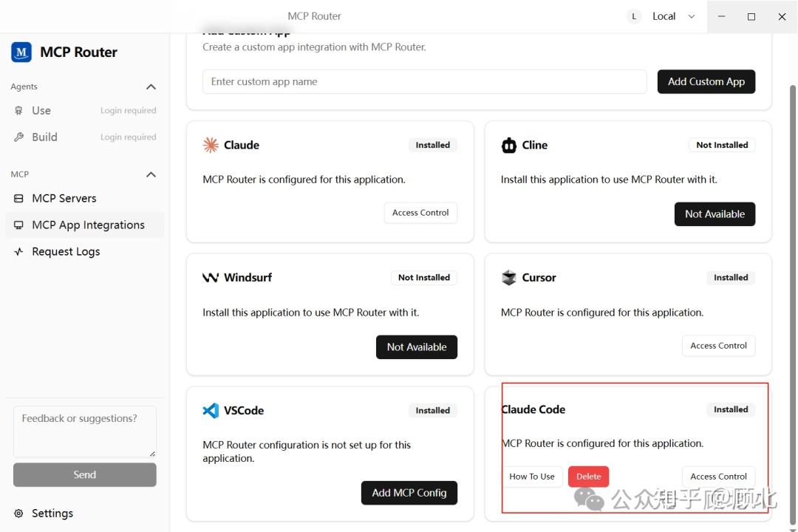Click the MCP Router logo icon
Screen dimensions: 798x532
[x=21, y=52]
